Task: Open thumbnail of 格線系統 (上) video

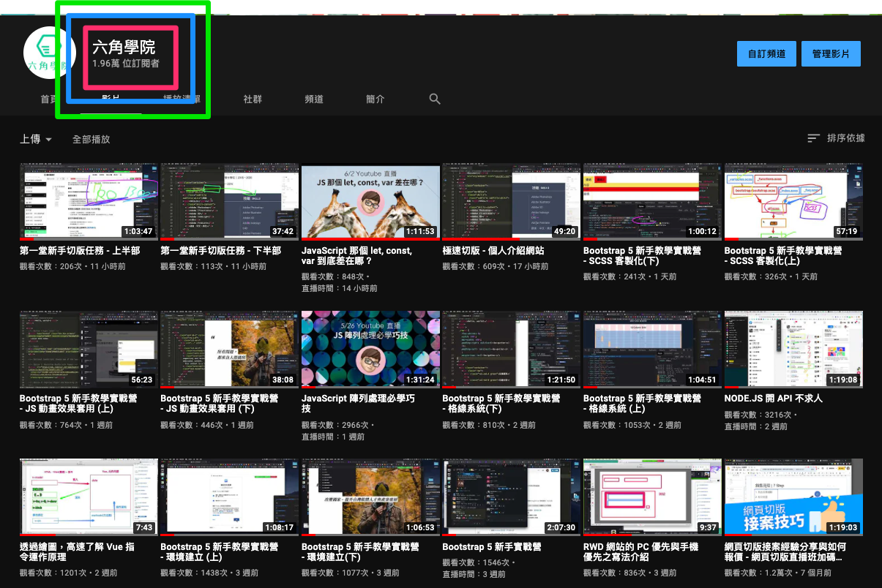Action: tap(652, 350)
